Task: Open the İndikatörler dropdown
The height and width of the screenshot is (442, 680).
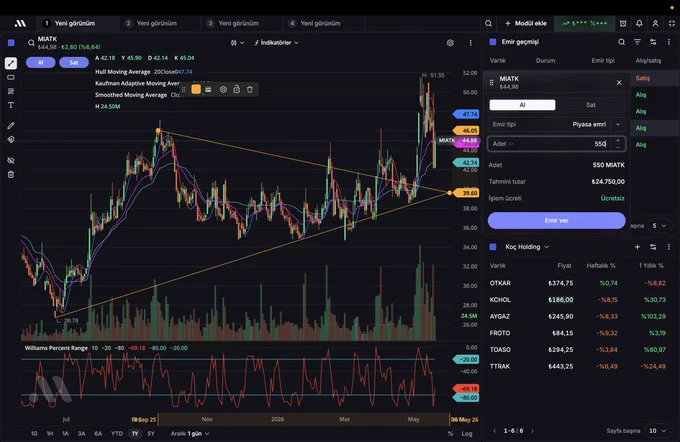Action: pos(276,43)
